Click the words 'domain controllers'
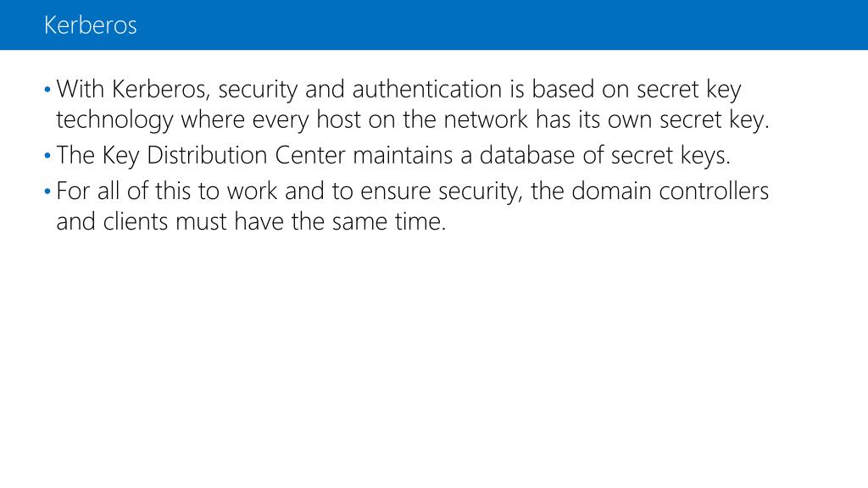This screenshot has height=488, width=868. (670, 191)
